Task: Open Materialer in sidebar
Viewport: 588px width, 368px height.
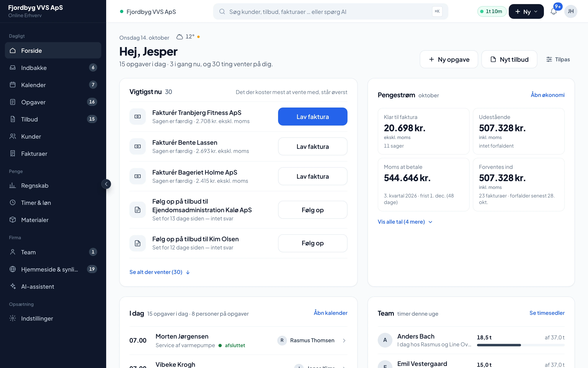Action: [53, 220]
